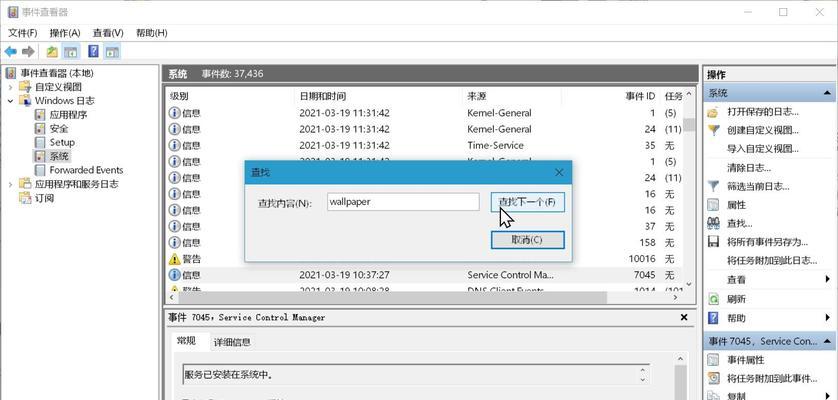Click the warning icon in the 警告 row
838x400 pixels.
pyautogui.click(x=175, y=259)
